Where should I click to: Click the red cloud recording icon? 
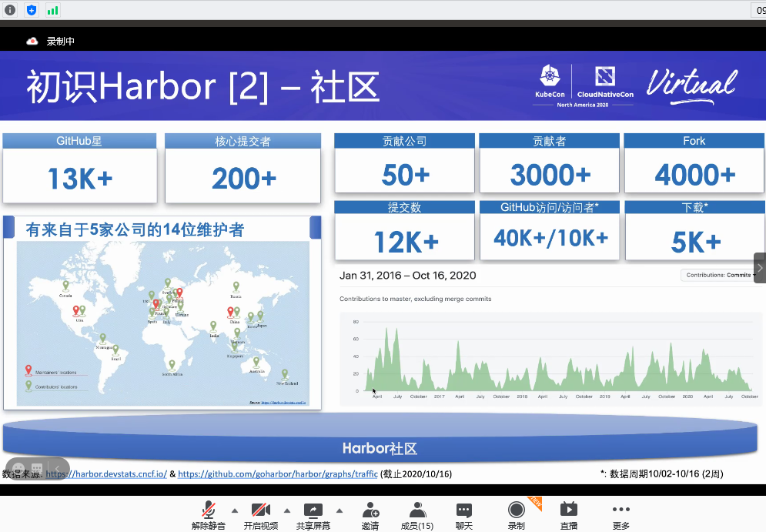coord(32,41)
